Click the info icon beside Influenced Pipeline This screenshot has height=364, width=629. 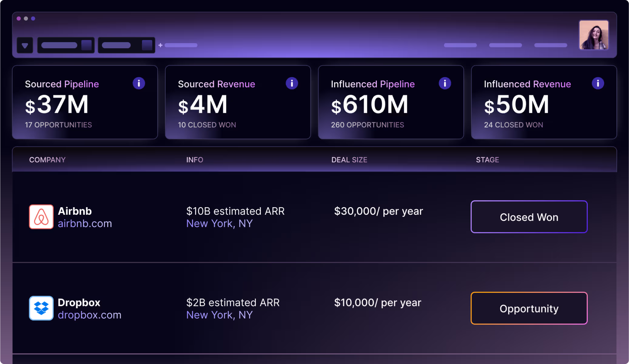[445, 83]
